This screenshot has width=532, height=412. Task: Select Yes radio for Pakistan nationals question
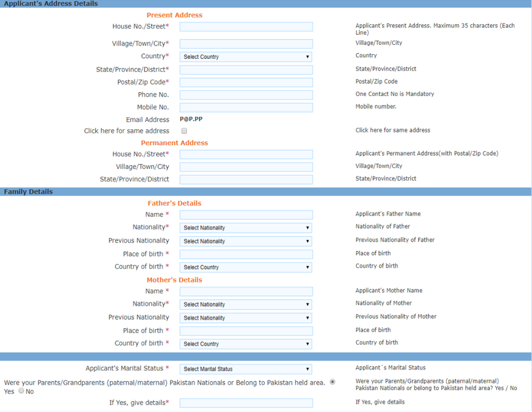(x=332, y=382)
